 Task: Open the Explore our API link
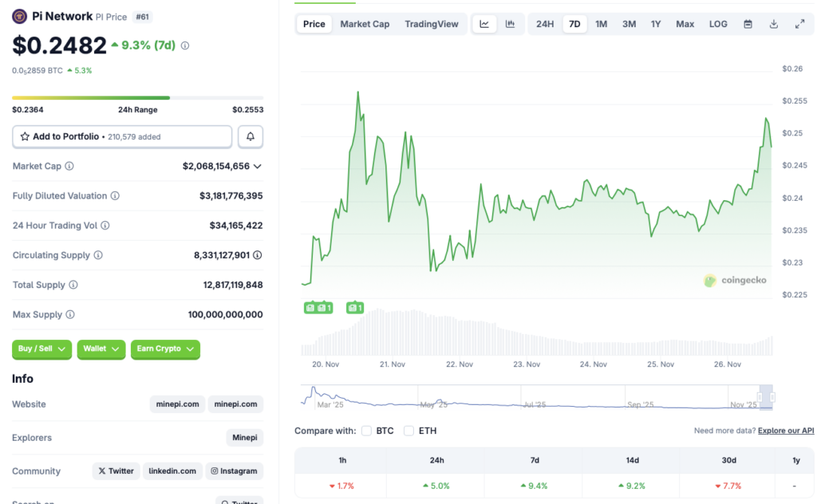786,431
